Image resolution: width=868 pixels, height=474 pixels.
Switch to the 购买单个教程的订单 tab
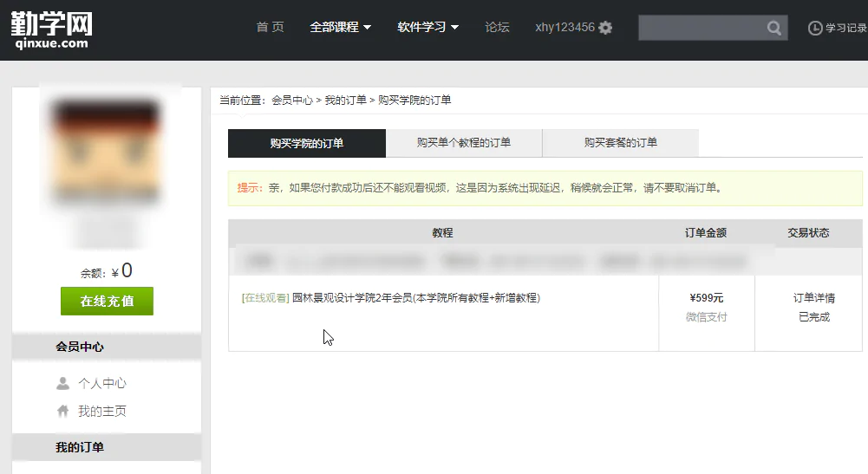[464, 143]
